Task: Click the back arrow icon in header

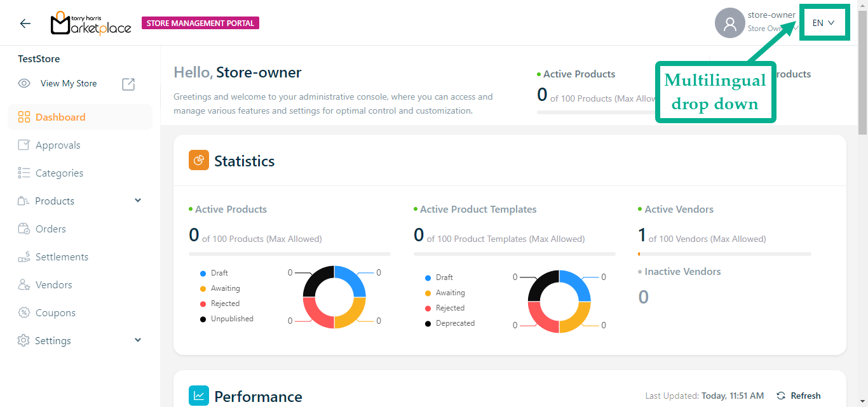Action: [x=25, y=23]
